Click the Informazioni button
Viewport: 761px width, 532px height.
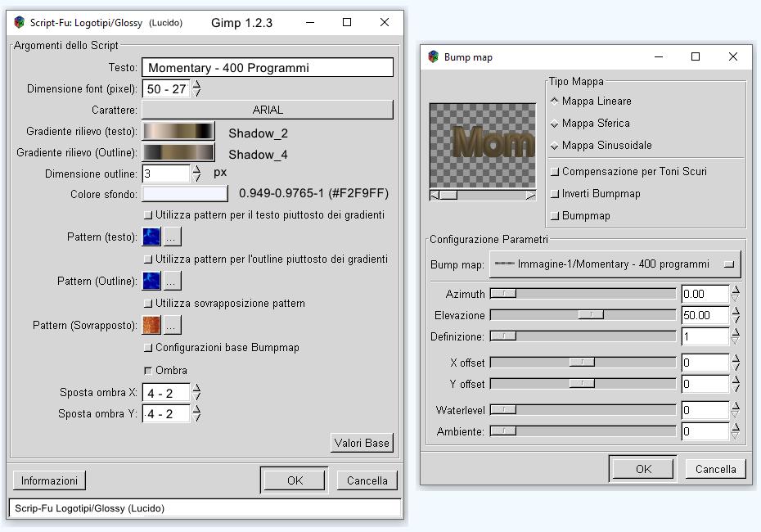(49, 480)
